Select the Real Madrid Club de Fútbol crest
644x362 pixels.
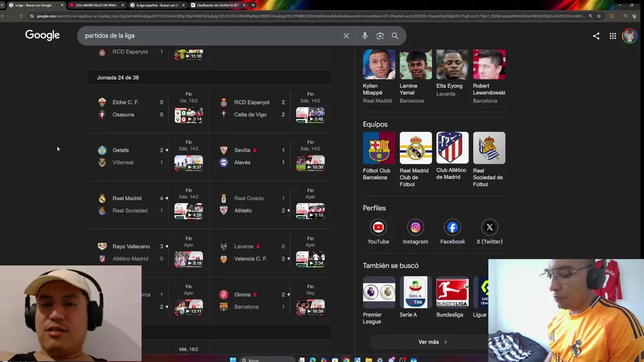416,148
